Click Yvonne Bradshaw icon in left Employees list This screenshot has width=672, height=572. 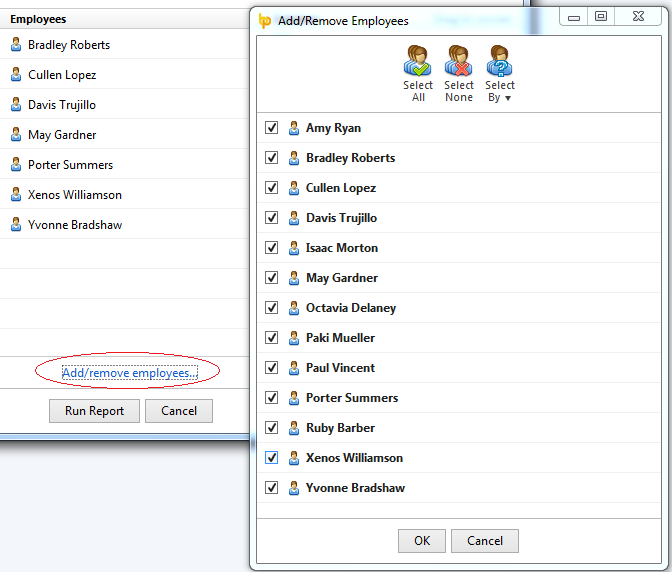point(16,224)
